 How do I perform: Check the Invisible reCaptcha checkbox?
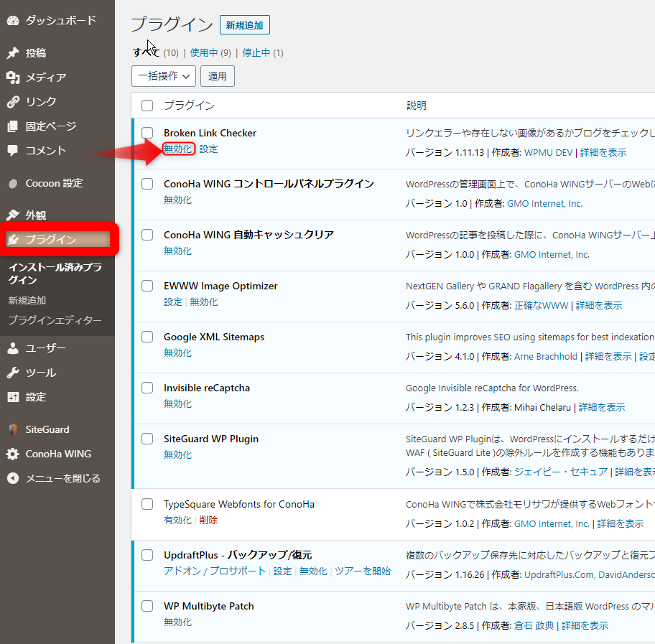tap(147, 388)
